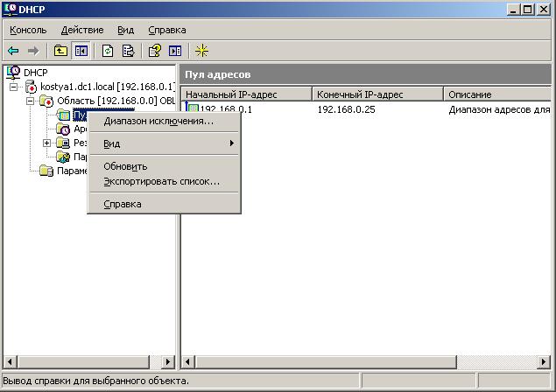Choose Диапазон исключения... from context menu

point(165,122)
